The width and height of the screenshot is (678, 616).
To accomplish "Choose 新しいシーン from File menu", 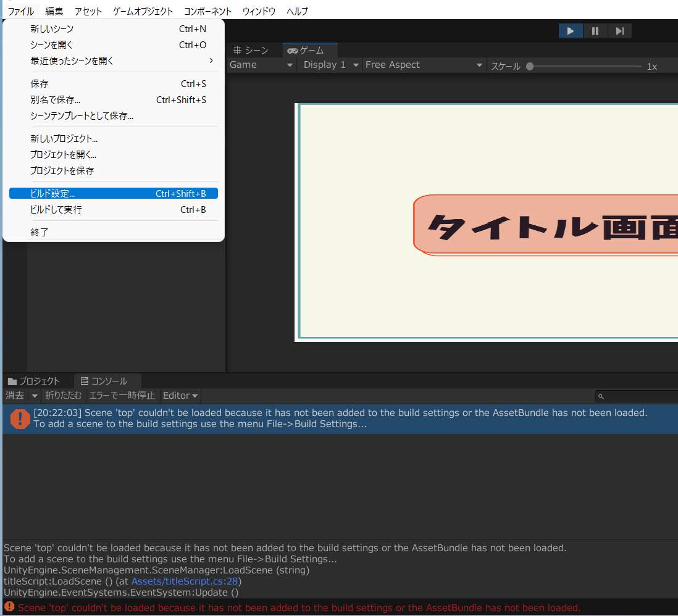I will 113,29.
